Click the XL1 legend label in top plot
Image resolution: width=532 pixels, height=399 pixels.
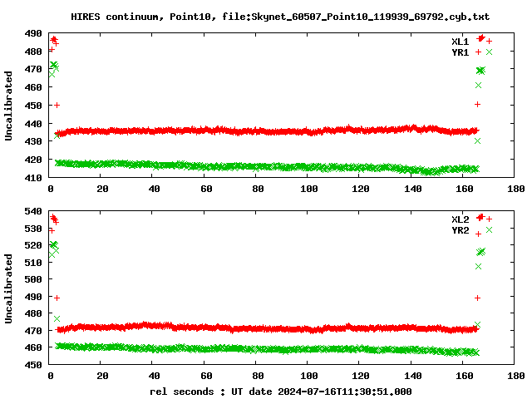tap(460, 42)
